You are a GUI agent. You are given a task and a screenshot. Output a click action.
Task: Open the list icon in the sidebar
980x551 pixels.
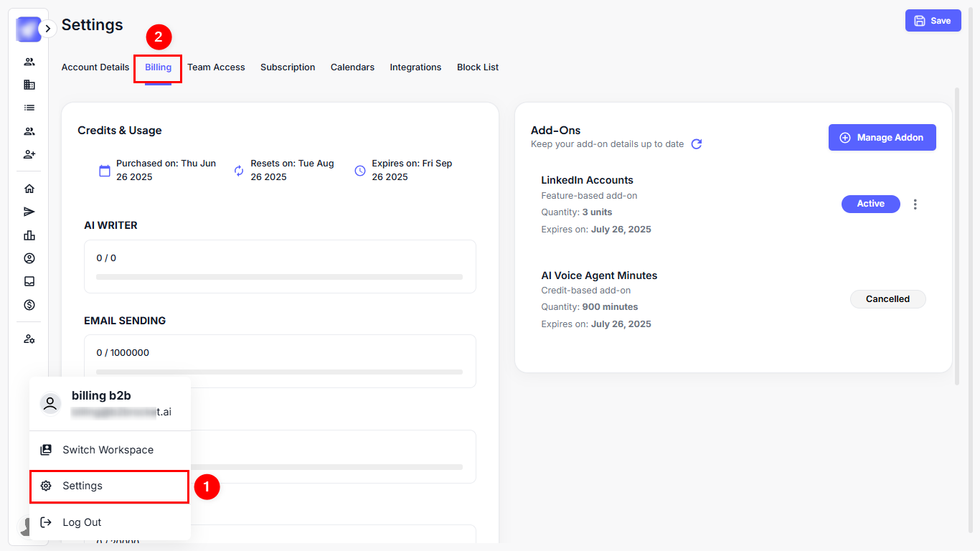[29, 108]
